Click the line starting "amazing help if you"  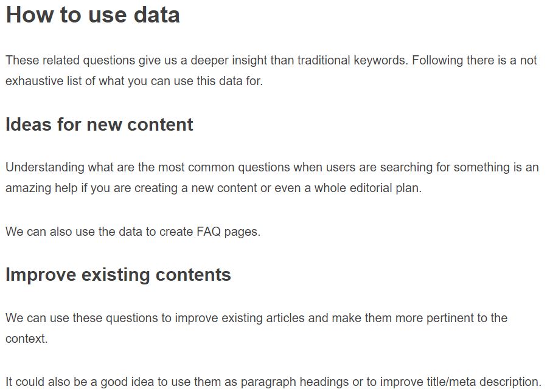(213, 188)
